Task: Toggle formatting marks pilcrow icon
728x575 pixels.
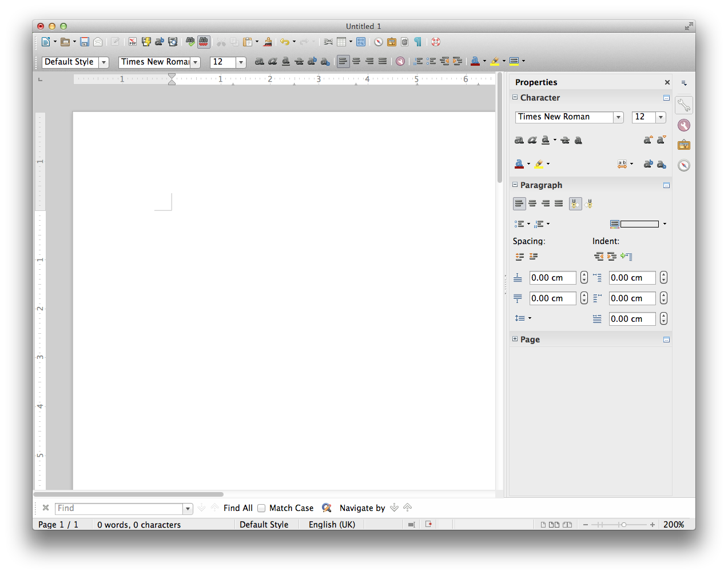Action: (x=418, y=42)
